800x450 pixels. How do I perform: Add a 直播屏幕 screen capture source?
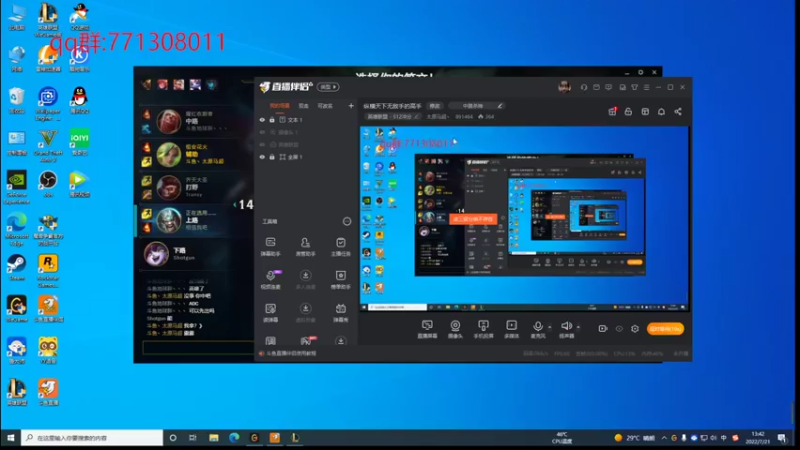coord(427,329)
